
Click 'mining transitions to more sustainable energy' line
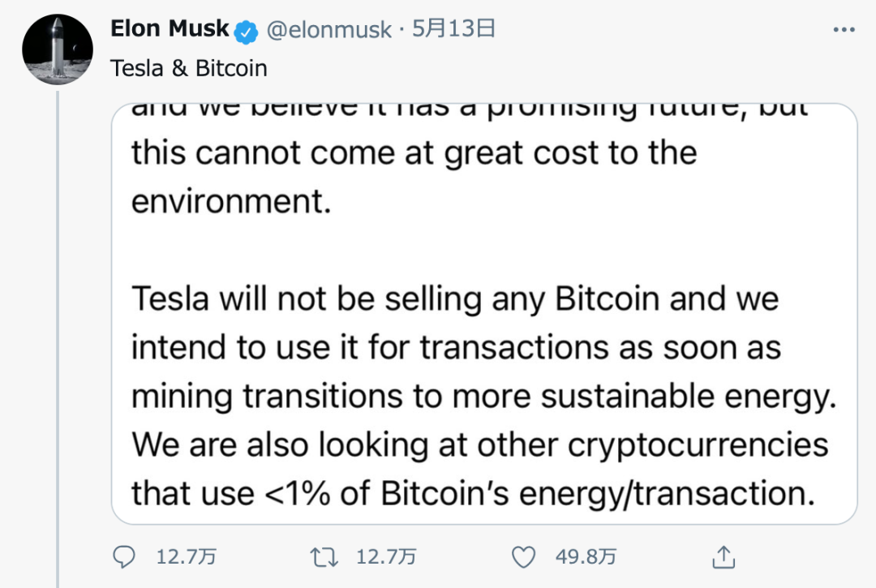(483, 397)
